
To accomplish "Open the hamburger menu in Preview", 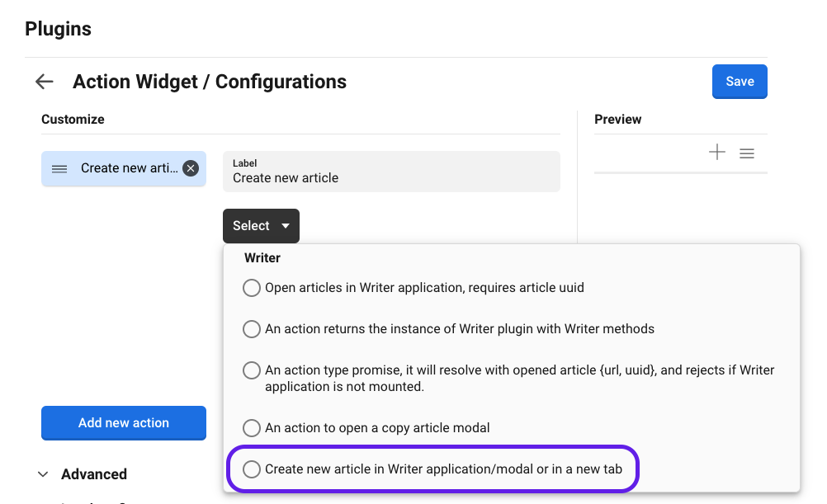I will 747,153.
